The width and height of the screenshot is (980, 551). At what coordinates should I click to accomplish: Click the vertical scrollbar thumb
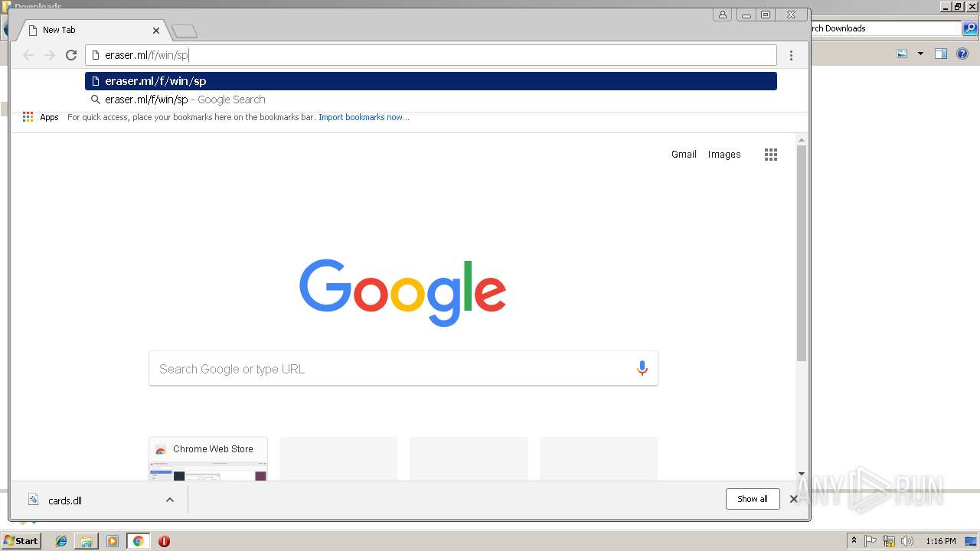point(802,253)
